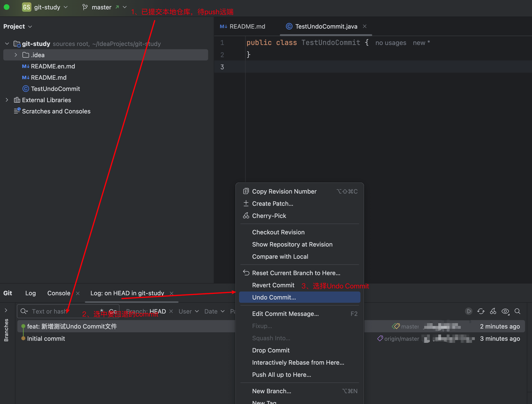The width and height of the screenshot is (532, 404).
Task: Toggle the regex asterisk in search field
Action: (x=101, y=311)
